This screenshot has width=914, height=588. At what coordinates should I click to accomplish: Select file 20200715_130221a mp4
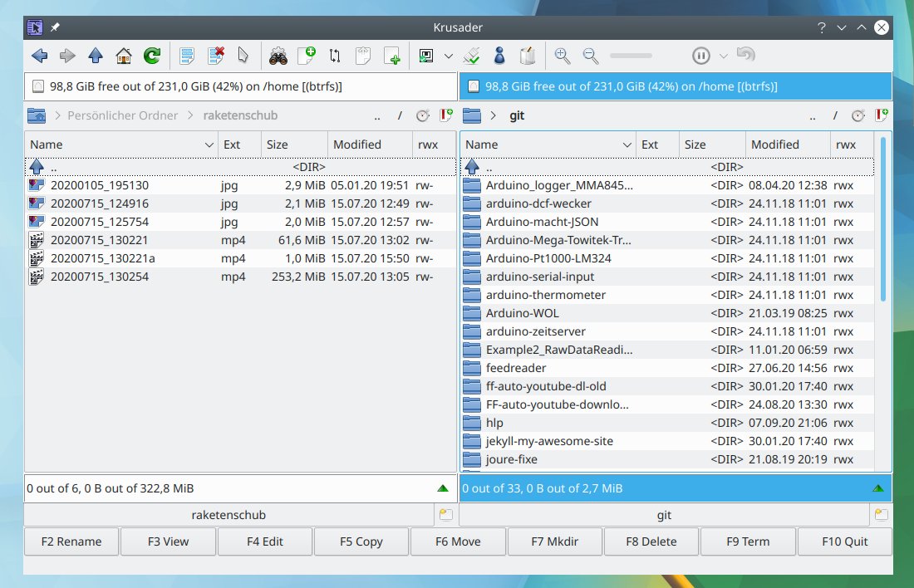(x=240, y=258)
